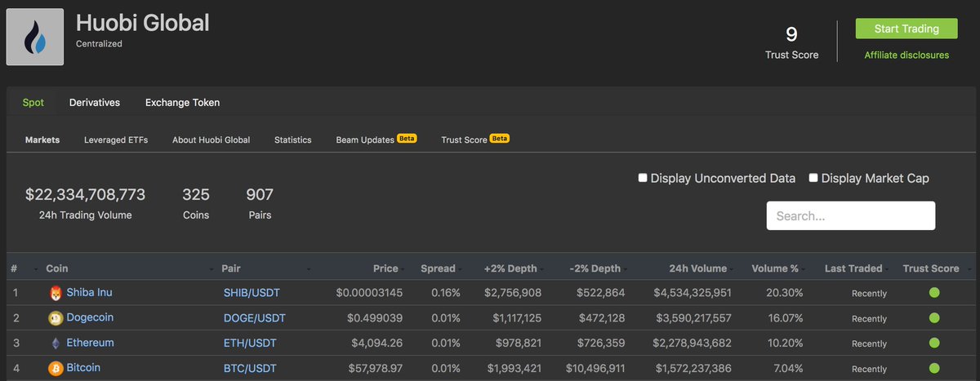Open the Shiba Inu coin link
Viewport: 980px width, 381px height.
91,292
